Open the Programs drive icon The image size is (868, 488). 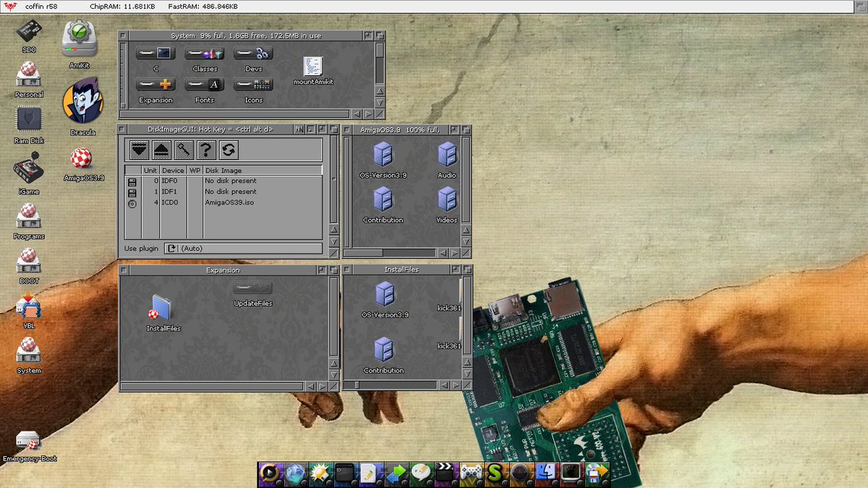(x=29, y=221)
